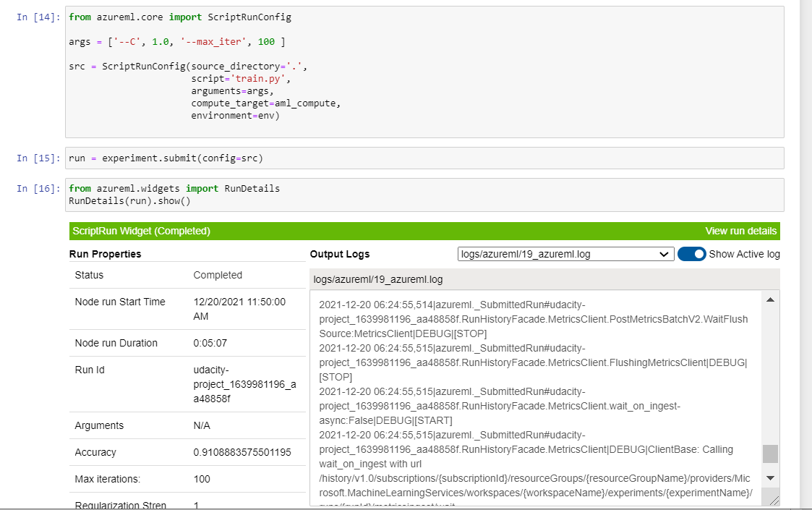Click the Max iterations value 100
The width and height of the screenshot is (812, 510).
(202, 479)
